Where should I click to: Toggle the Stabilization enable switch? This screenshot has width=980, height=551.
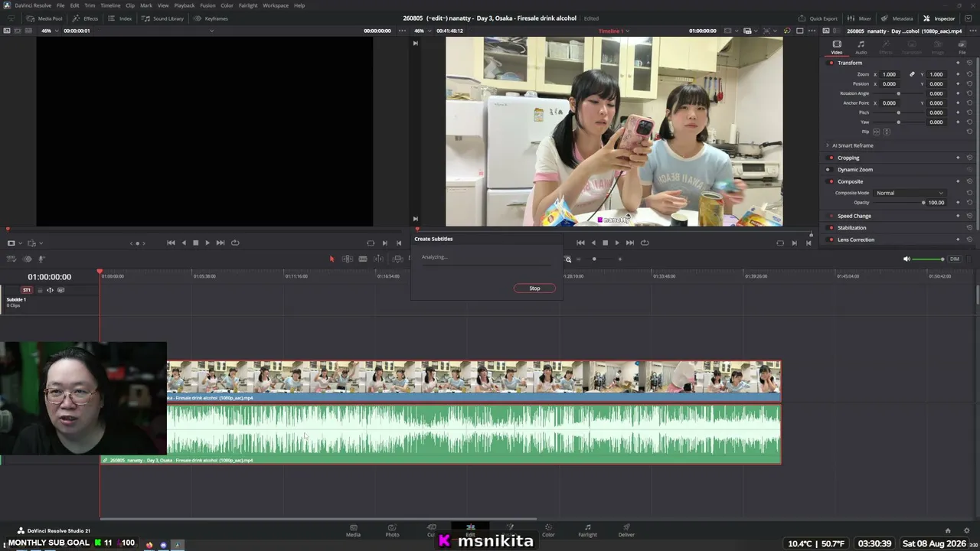(x=831, y=227)
